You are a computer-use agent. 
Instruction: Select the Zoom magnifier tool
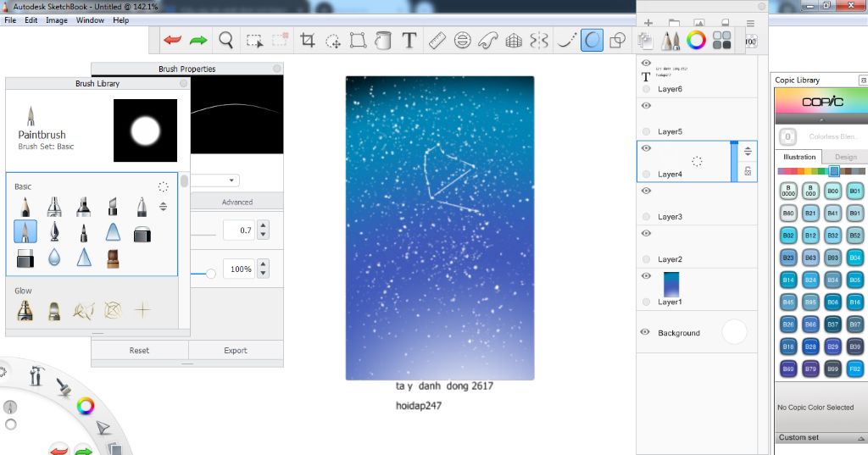tap(225, 41)
